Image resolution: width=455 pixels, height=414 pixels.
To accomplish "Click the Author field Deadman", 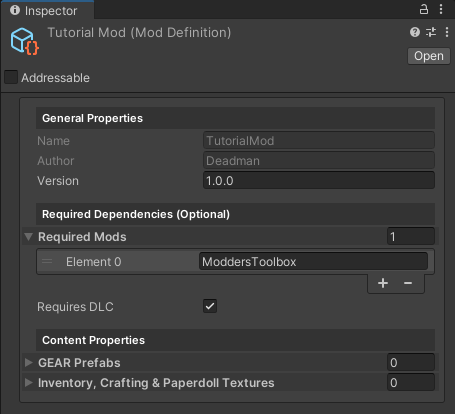I will (319, 161).
